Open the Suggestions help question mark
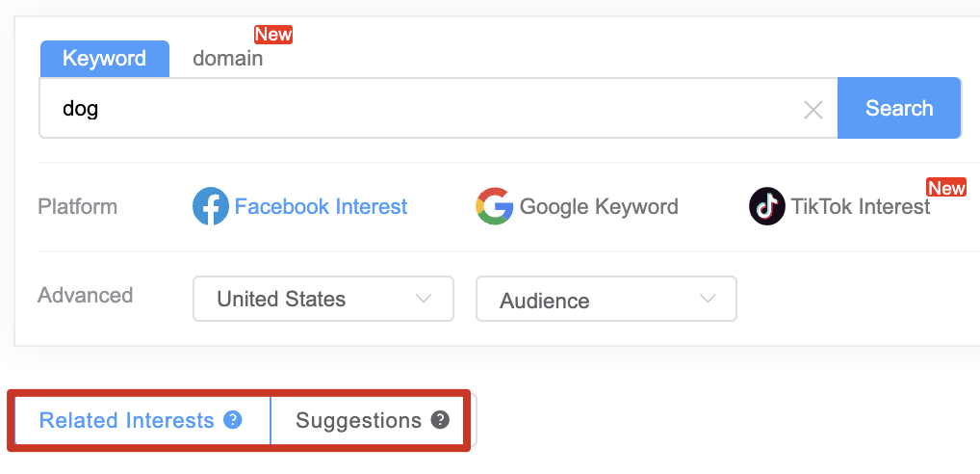This screenshot has width=980, height=474. (x=440, y=420)
